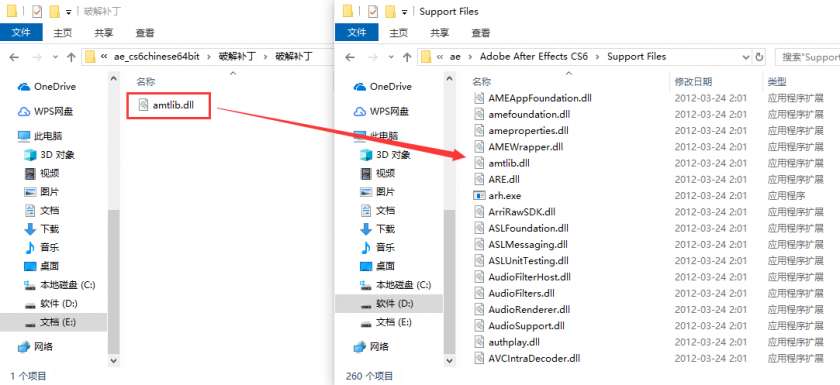Expand the address bar history dropdown in the right window
Viewport: 840px width, 385px height.
click(x=746, y=57)
